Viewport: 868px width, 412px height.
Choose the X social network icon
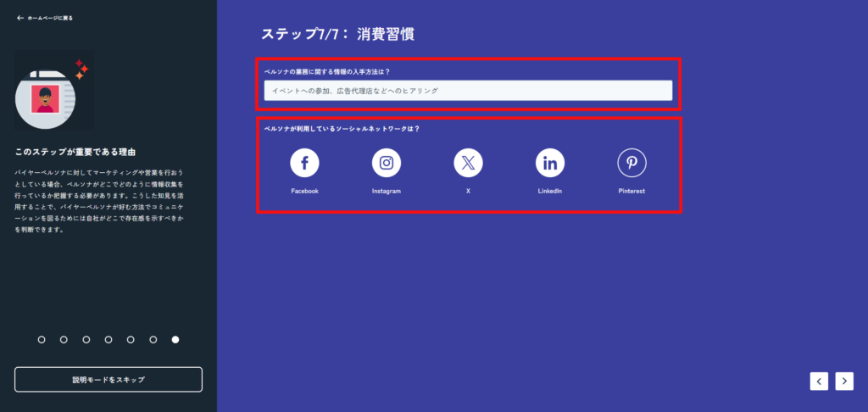468,163
